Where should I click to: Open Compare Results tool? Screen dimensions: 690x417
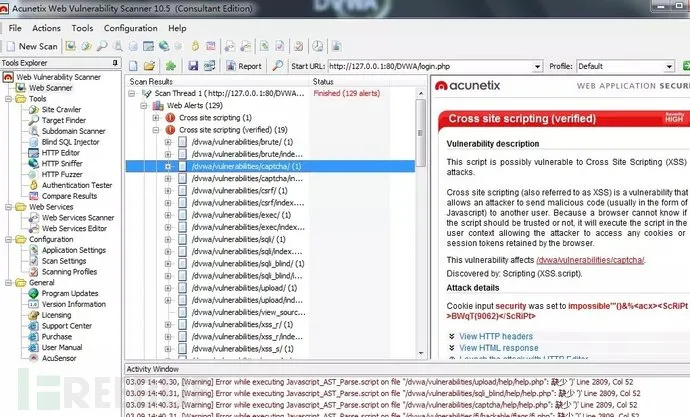point(69,196)
